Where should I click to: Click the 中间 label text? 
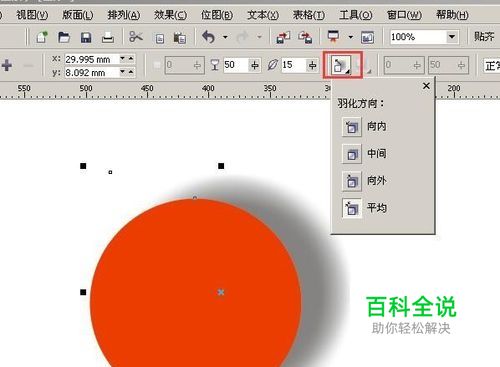377,154
